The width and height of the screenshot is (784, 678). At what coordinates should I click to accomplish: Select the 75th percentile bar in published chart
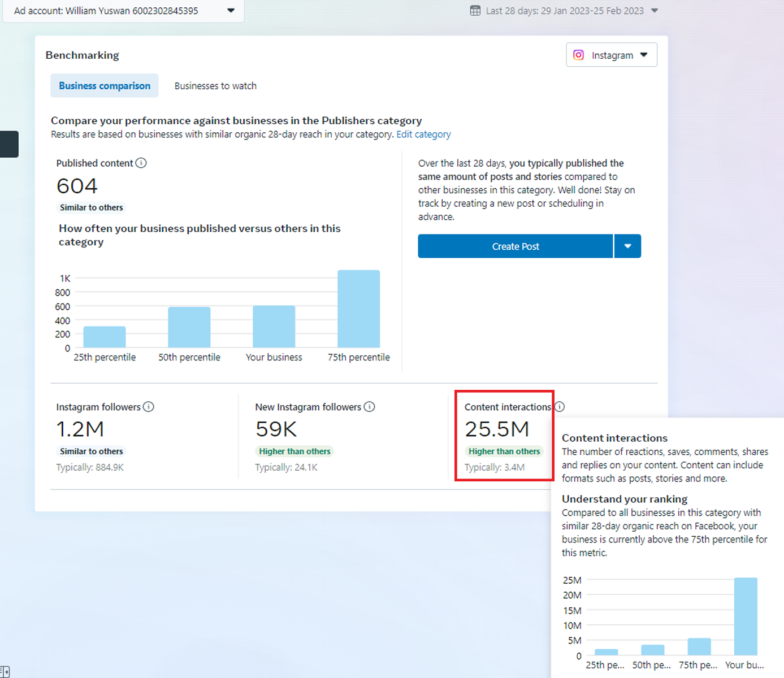pos(359,309)
